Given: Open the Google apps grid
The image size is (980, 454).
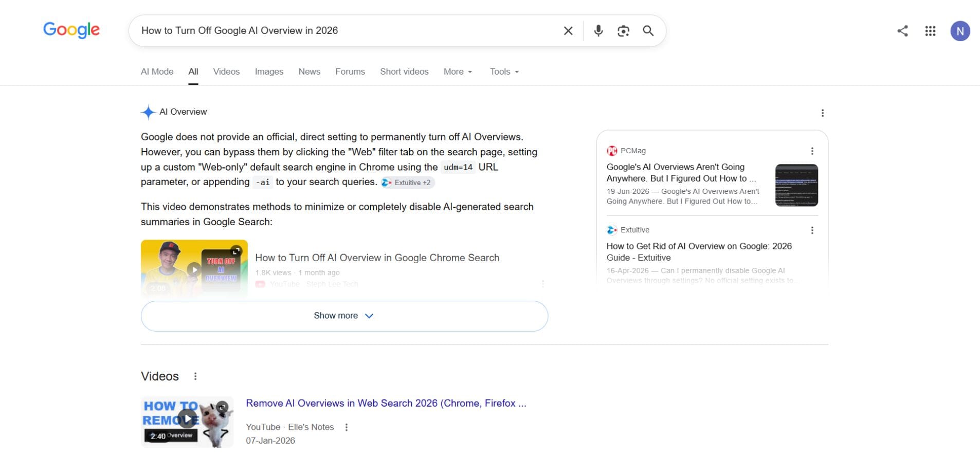Looking at the screenshot, I should pyautogui.click(x=930, y=31).
